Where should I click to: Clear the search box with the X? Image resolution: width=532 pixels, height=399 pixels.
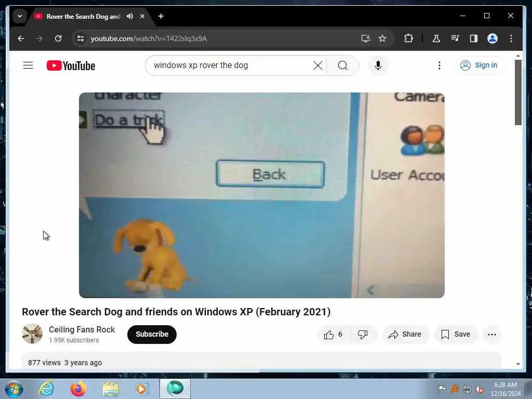[x=318, y=65]
